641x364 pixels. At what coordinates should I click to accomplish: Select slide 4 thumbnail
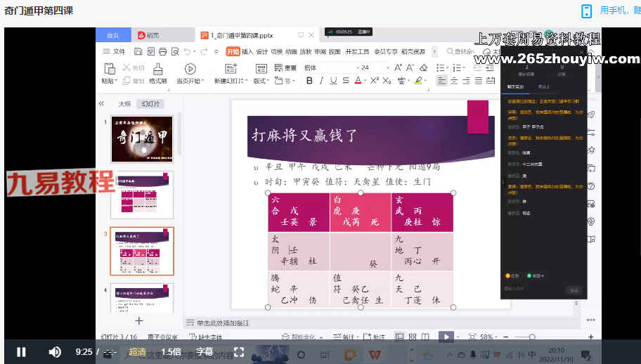pyautogui.click(x=142, y=298)
